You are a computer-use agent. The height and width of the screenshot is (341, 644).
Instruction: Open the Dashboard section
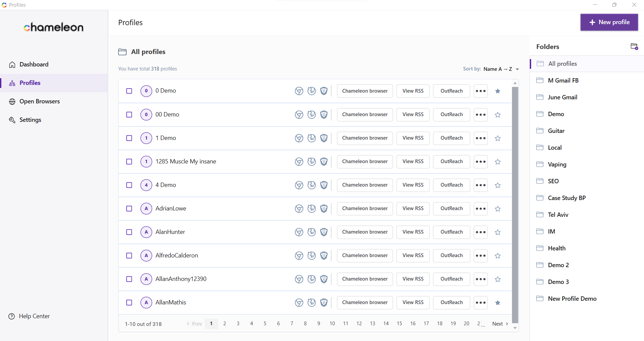pos(54,64)
